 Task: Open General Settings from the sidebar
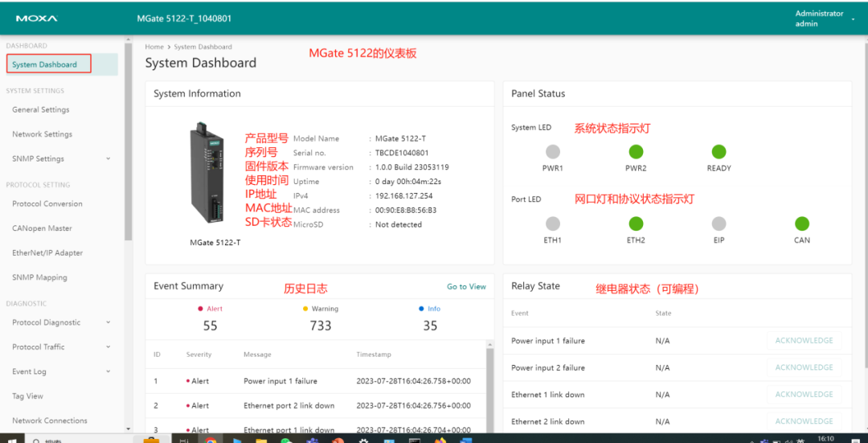(x=41, y=109)
